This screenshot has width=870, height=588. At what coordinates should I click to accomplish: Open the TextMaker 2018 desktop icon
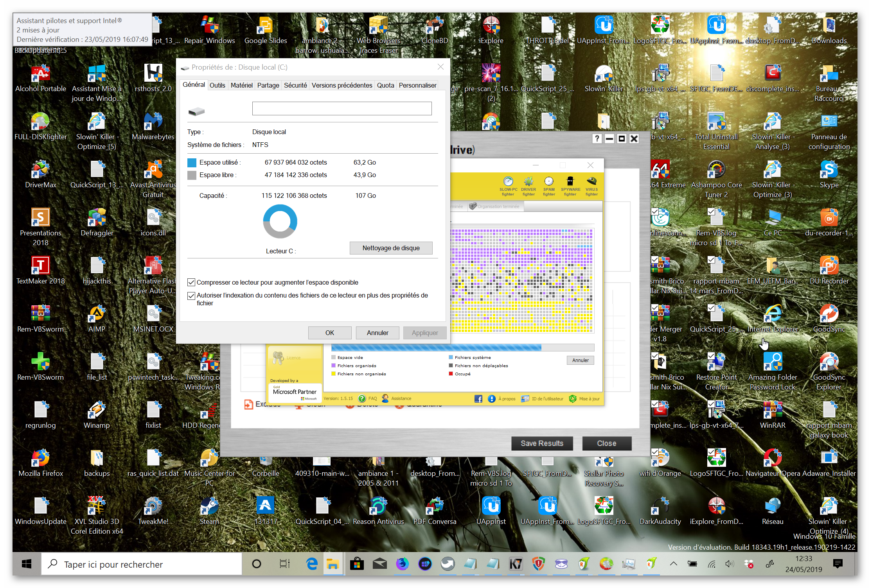point(40,271)
